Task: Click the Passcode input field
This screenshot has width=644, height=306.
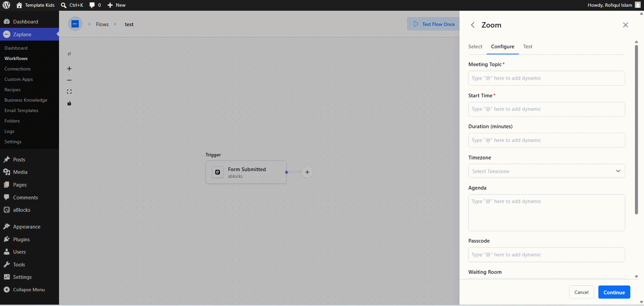Action: click(x=546, y=254)
